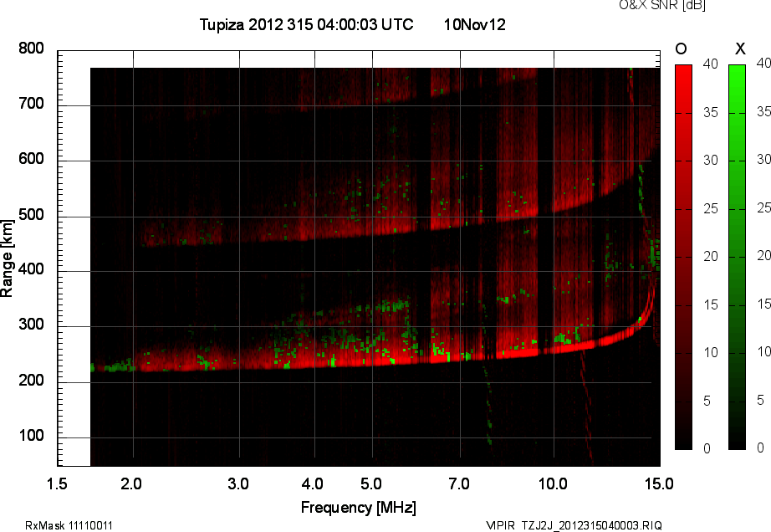Click the 400 tick on the range axis
771x532 pixels.
[x=31, y=269]
